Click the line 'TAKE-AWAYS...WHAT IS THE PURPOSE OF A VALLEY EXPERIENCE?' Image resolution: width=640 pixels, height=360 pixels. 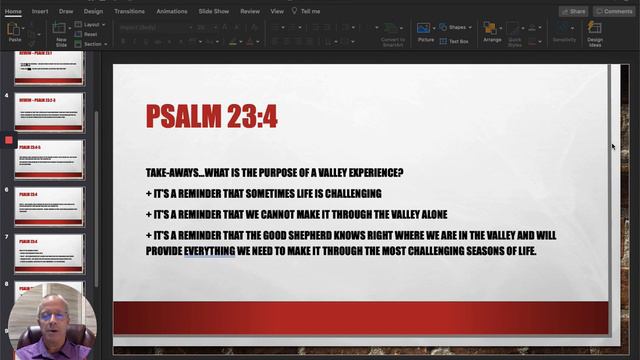pos(274,173)
